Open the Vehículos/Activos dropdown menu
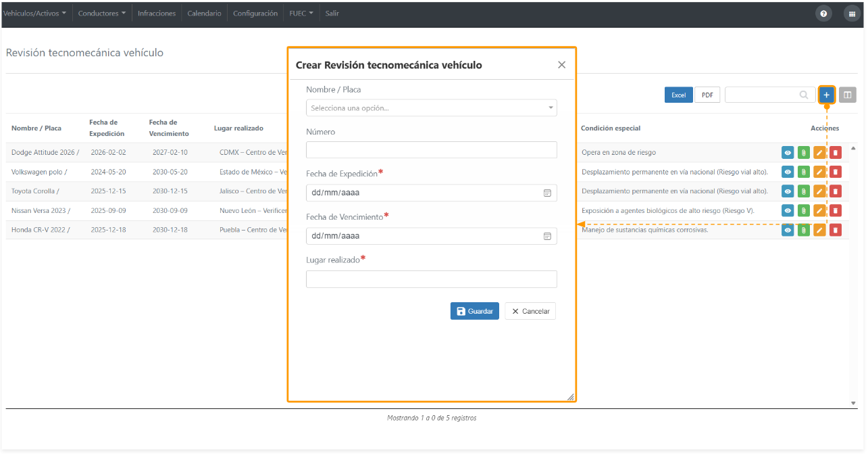Viewport: 868px width, 455px height. click(x=34, y=14)
